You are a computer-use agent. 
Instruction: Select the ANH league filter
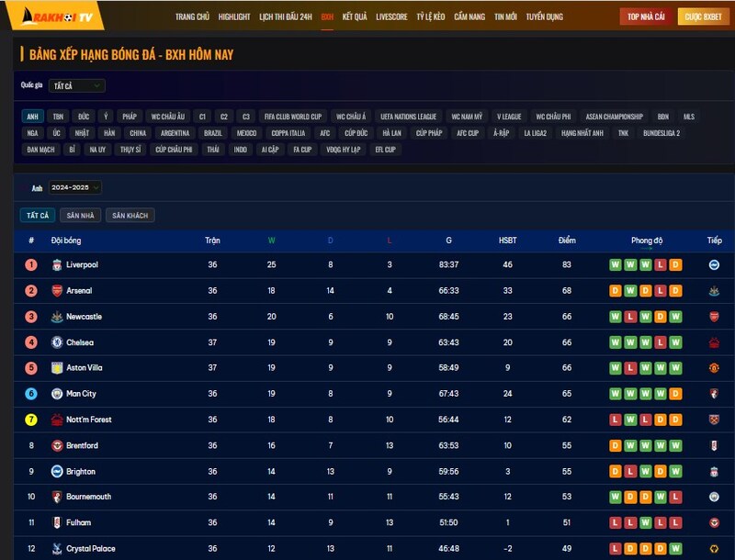pos(33,117)
